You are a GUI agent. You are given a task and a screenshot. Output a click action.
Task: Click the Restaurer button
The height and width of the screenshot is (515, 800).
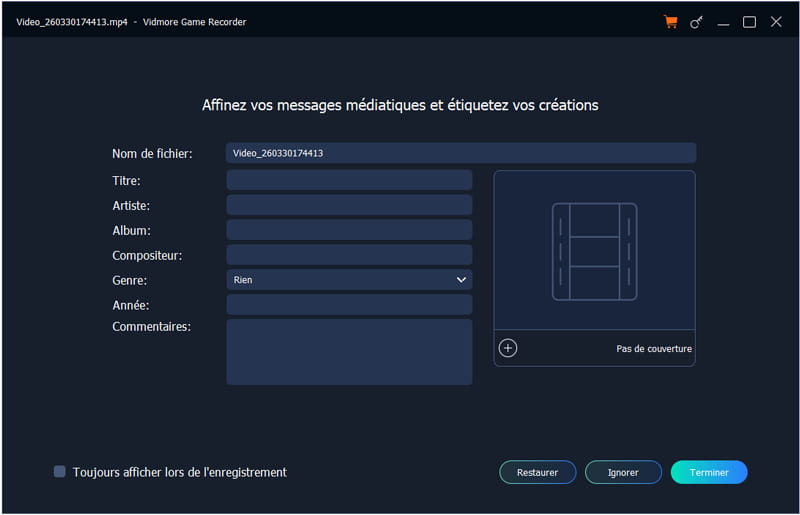pos(537,472)
